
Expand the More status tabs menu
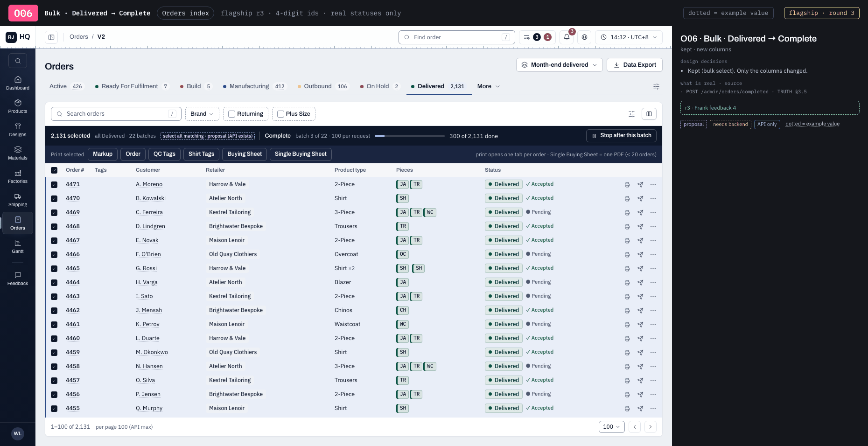pos(488,86)
